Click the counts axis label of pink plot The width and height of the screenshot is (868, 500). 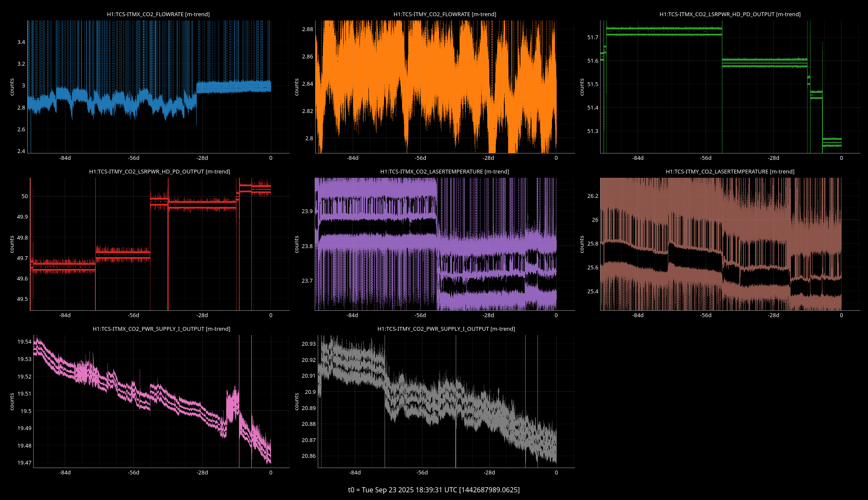click(x=12, y=401)
